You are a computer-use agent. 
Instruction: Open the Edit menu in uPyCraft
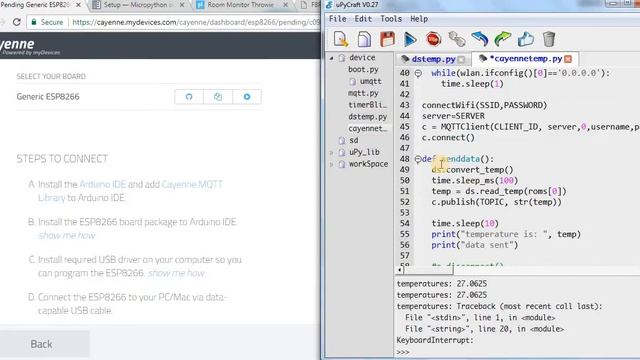coord(363,19)
